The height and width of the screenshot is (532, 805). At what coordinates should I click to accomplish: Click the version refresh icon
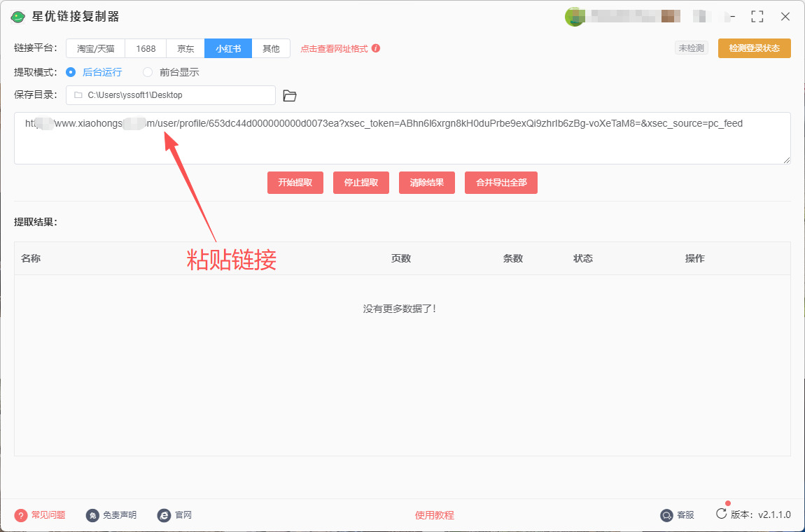[721, 514]
